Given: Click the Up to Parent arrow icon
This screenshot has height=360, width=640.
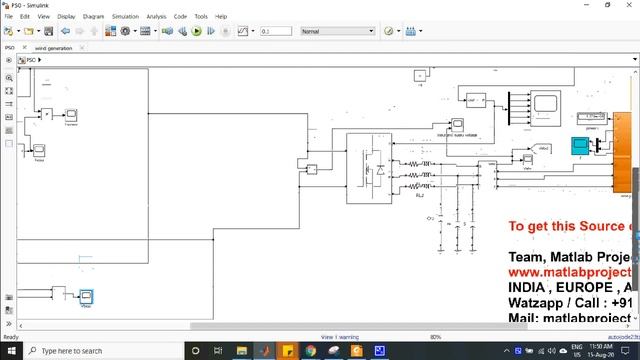Looking at the screenshot, I should [94, 31].
